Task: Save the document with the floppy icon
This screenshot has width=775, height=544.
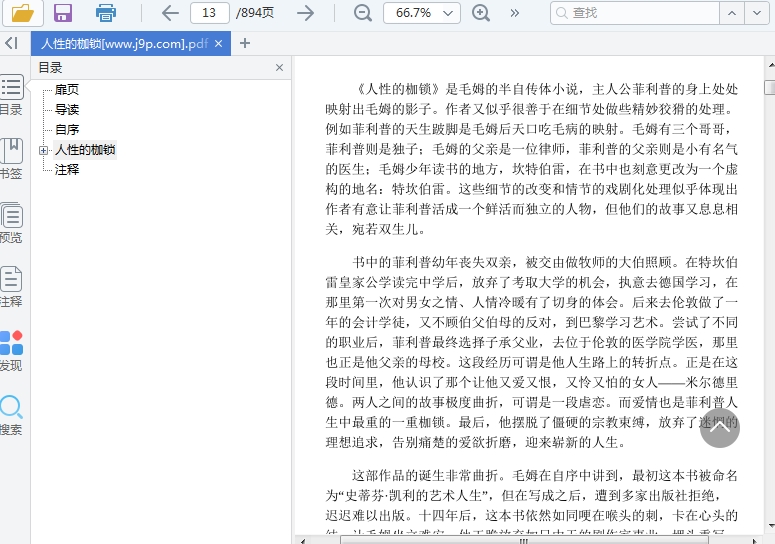Action: pos(63,13)
